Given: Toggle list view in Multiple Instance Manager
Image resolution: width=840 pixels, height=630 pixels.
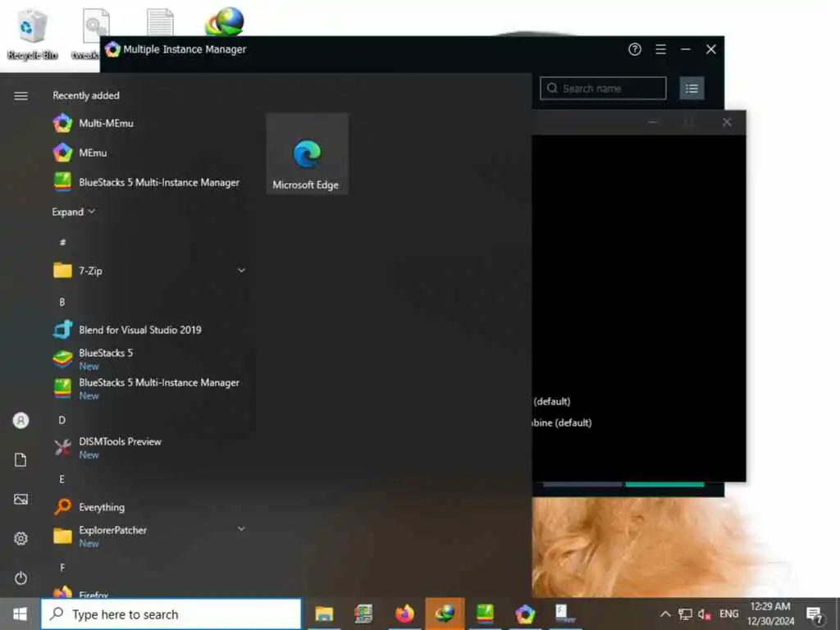Looking at the screenshot, I should pyautogui.click(x=692, y=89).
